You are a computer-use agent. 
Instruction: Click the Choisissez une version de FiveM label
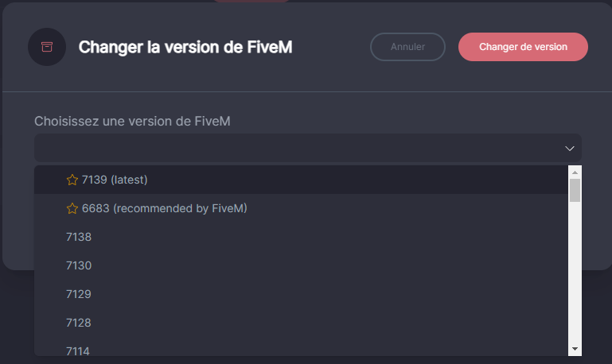(138, 121)
